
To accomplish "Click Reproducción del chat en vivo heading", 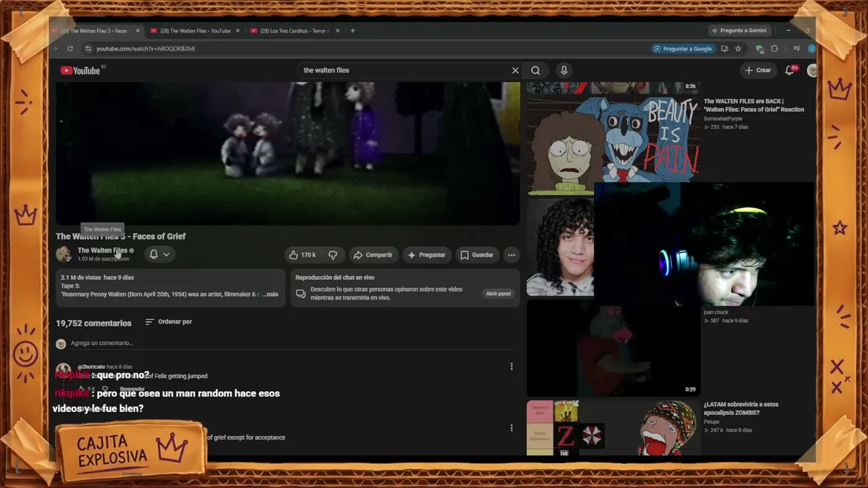I will pyautogui.click(x=335, y=277).
